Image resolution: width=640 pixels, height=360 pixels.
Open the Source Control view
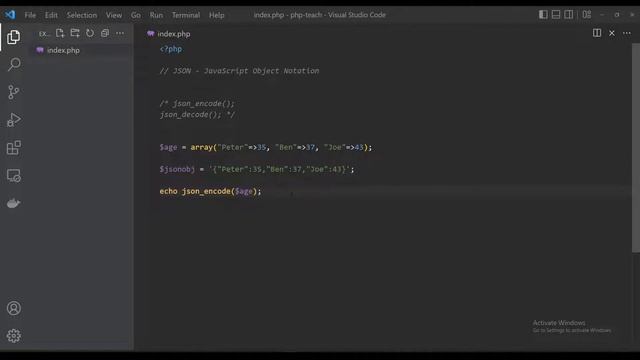(13, 92)
